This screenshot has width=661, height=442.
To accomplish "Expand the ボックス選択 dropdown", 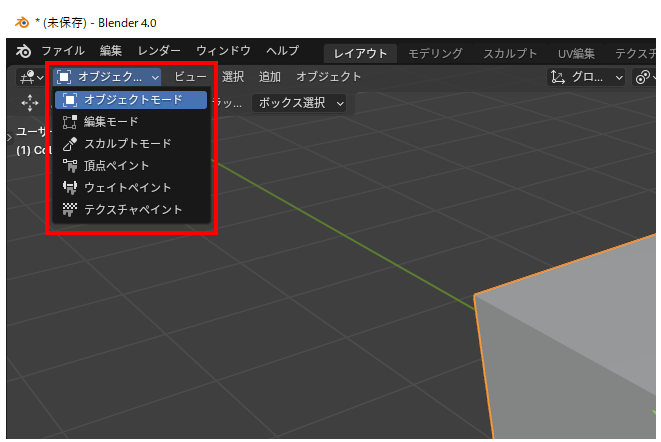I will pos(300,103).
